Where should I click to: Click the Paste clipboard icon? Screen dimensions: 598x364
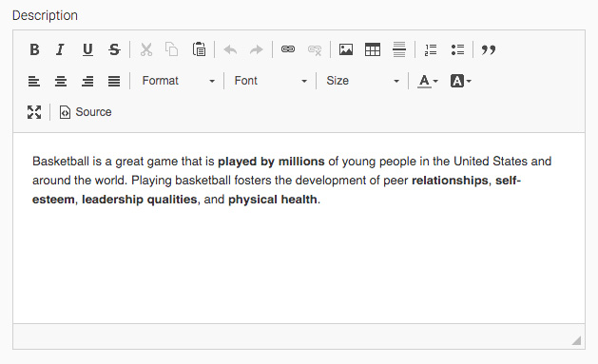(199, 49)
